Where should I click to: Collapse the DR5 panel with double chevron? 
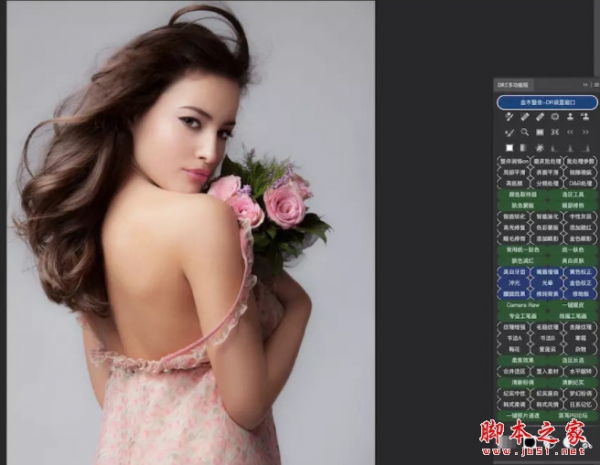coord(585,85)
